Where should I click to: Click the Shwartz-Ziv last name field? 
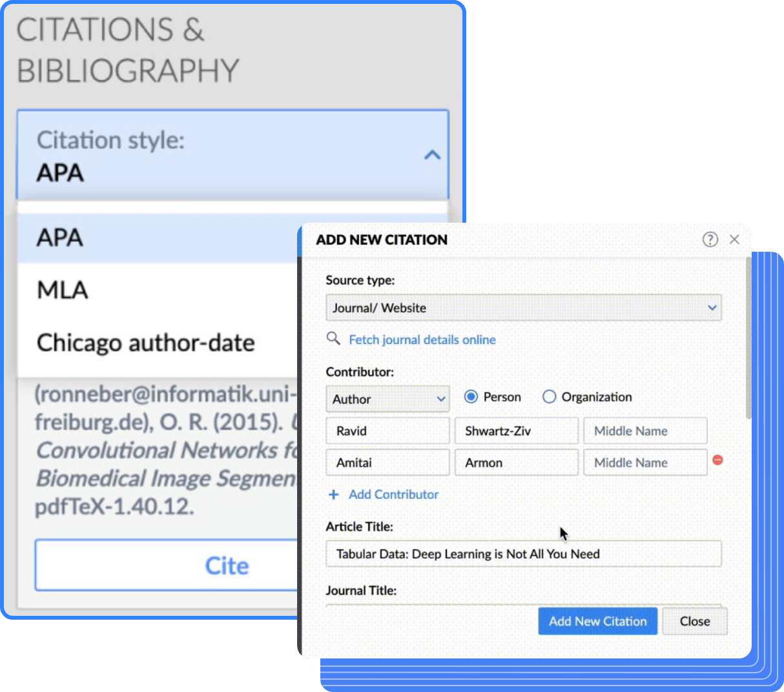click(x=517, y=431)
